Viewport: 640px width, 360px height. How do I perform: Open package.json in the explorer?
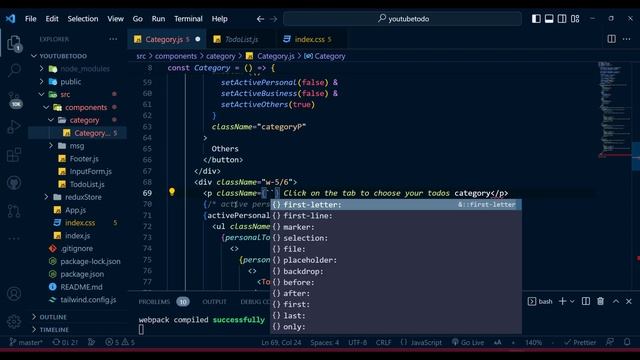click(x=82, y=274)
